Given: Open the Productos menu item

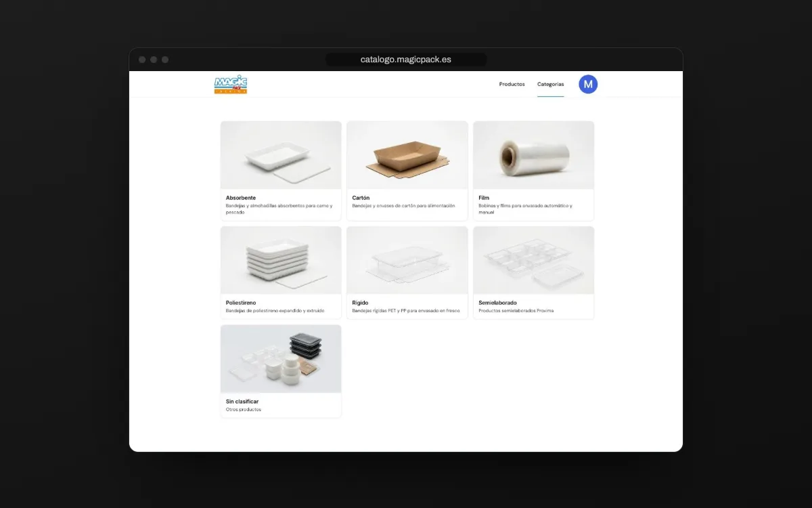Looking at the screenshot, I should (x=512, y=85).
